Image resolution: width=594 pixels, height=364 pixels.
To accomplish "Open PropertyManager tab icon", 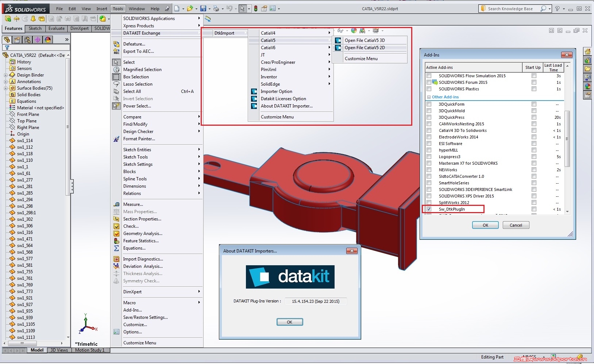I will pyautogui.click(x=17, y=39).
